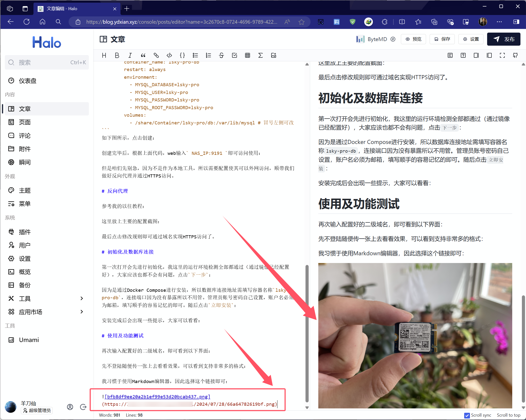Image resolution: width=526 pixels, height=420 pixels.
Task: Open 主题 themes menu item
Action: coord(47,190)
